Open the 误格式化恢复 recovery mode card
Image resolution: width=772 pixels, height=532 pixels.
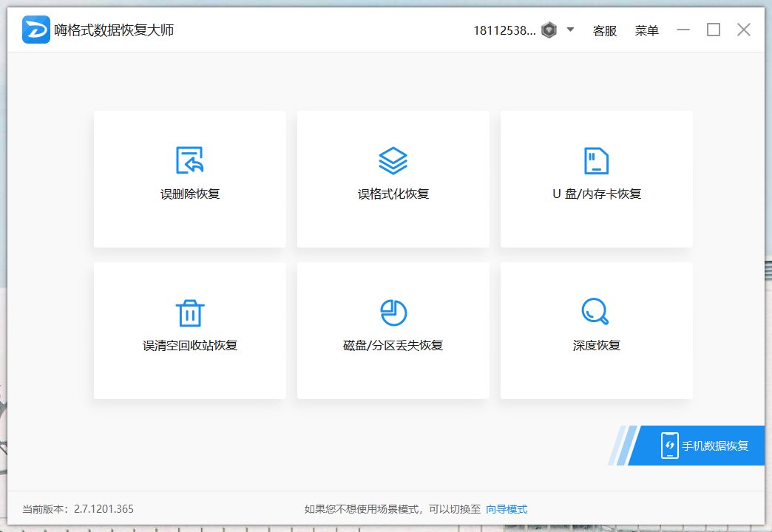393,179
